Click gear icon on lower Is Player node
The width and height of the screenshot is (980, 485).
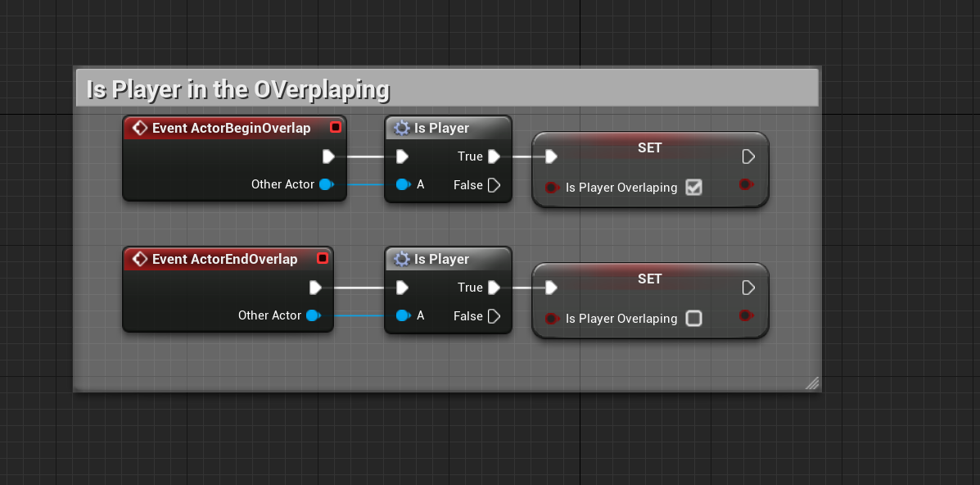402,259
